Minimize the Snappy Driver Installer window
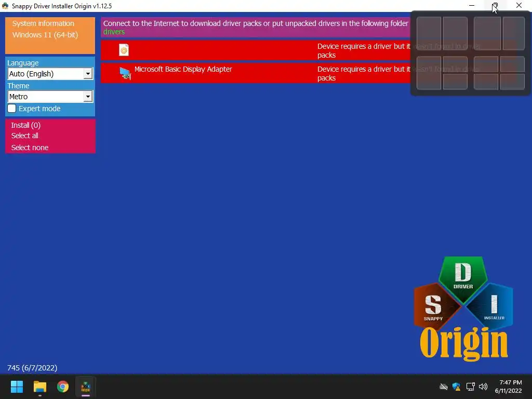The height and width of the screenshot is (399, 532). (x=472, y=5)
